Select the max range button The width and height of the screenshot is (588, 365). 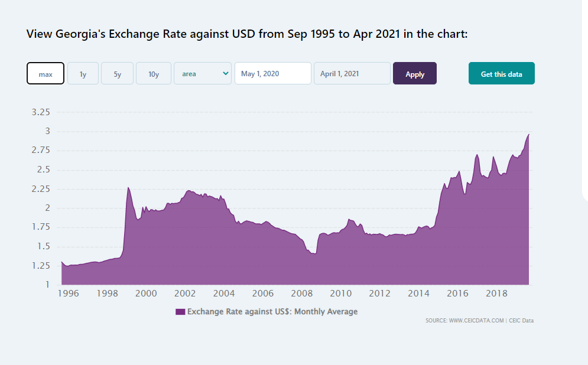coord(46,74)
